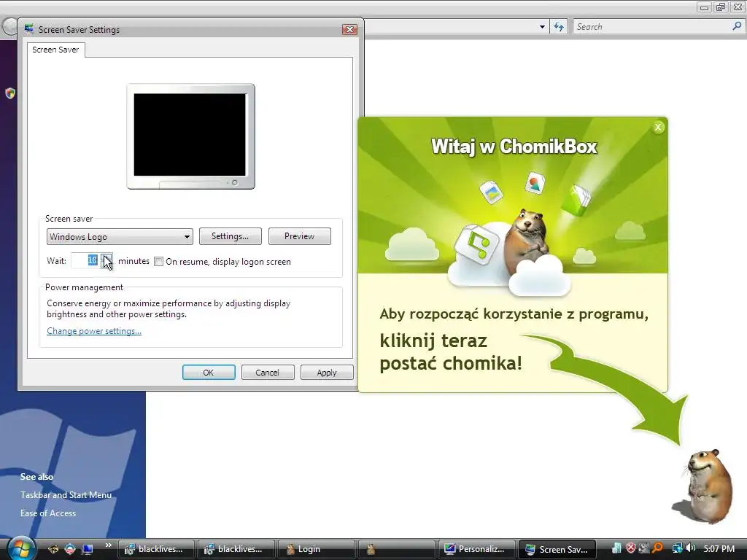
Task: Click the search magnifier icon
Action: (737, 27)
